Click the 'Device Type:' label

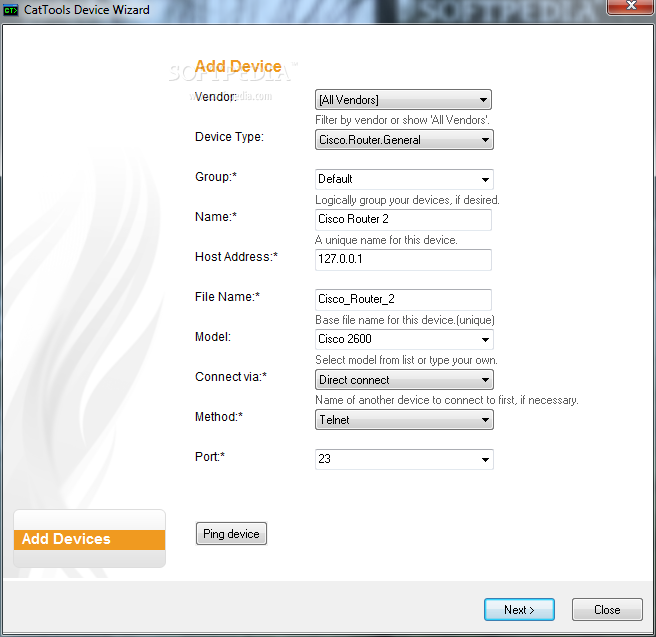point(229,137)
